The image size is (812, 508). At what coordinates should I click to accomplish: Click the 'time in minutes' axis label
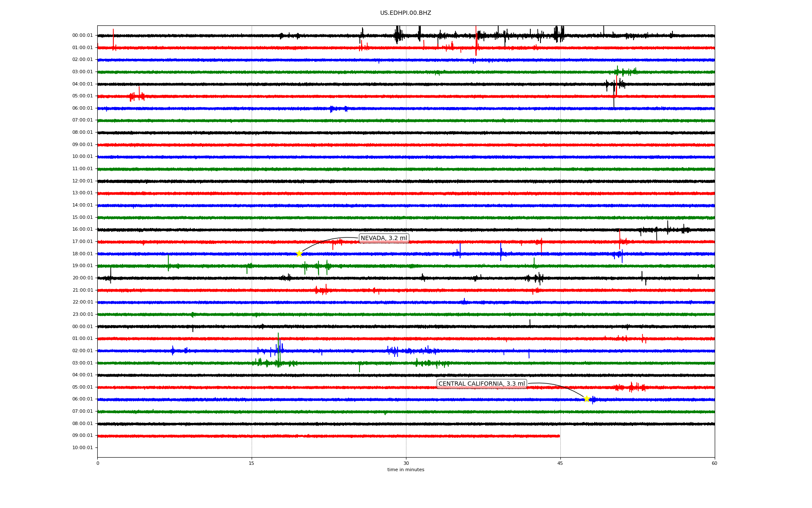pyautogui.click(x=406, y=470)
